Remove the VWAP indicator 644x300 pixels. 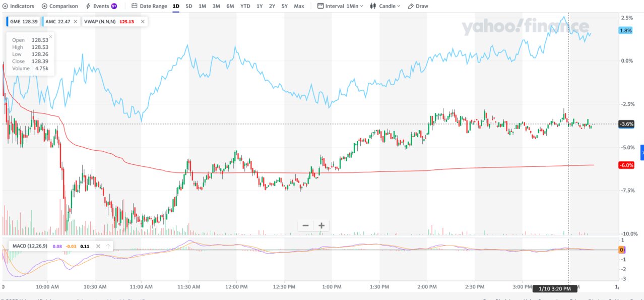tap(143, 21)
